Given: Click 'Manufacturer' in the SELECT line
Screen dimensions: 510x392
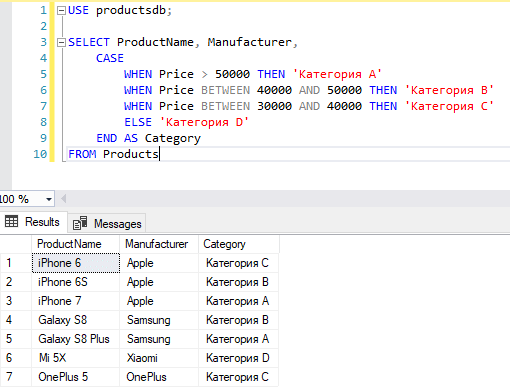Looking at the screenshot, I should point(250,42).
